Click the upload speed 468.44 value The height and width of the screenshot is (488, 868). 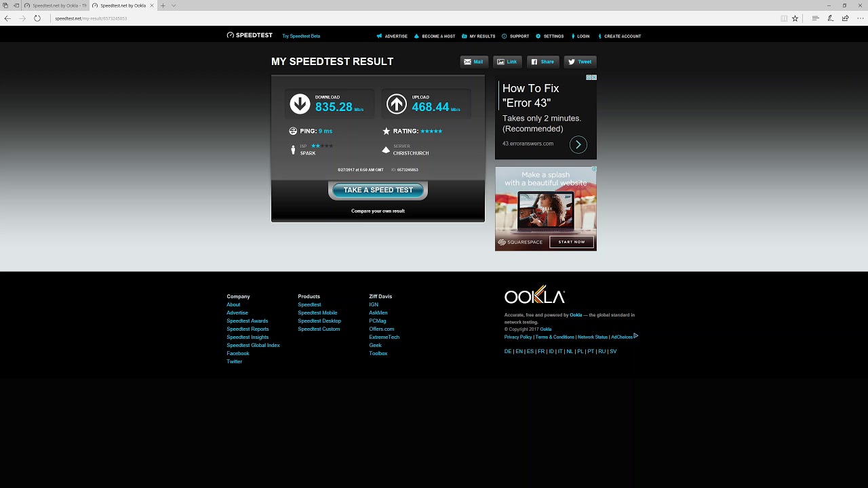[431, 107]
